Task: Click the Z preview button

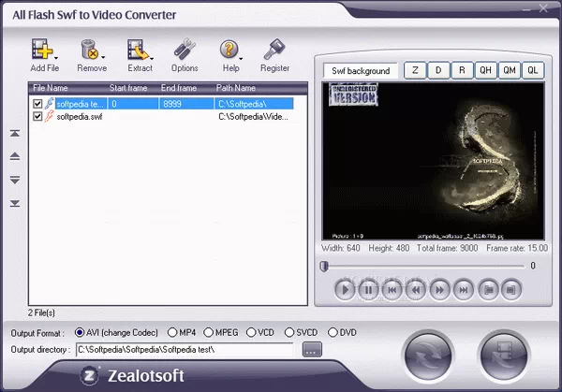Action: coord(415,70)
